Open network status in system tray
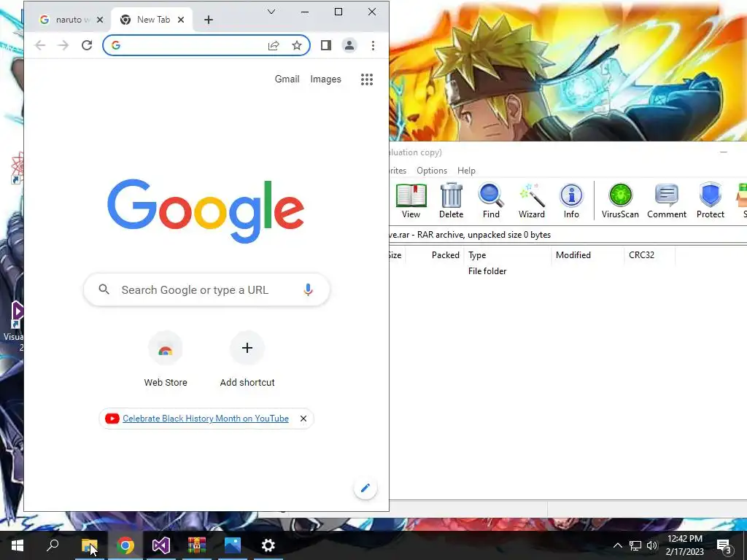This screenshot has height=560, width=747. [x=635, y=545]
